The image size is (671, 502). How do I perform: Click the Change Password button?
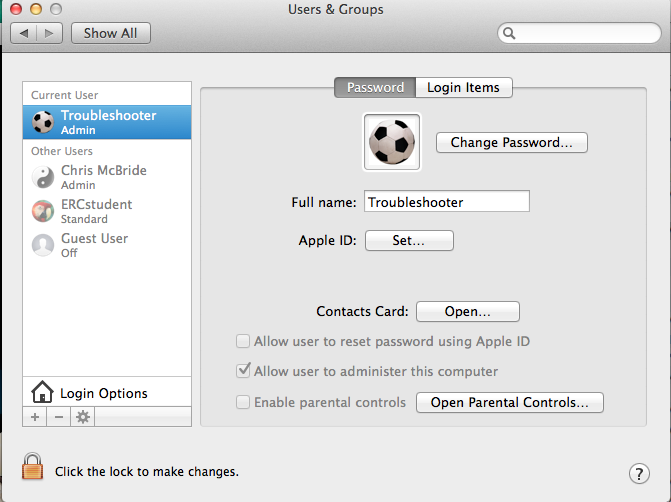511,143
